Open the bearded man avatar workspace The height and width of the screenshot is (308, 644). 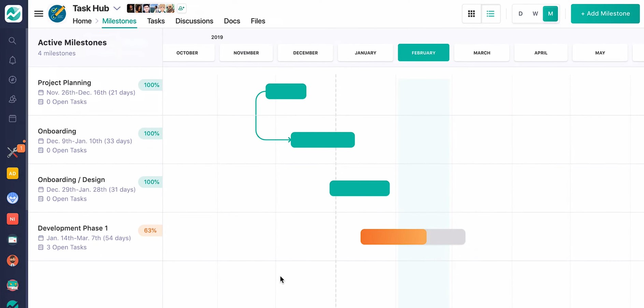pos(12,261)
